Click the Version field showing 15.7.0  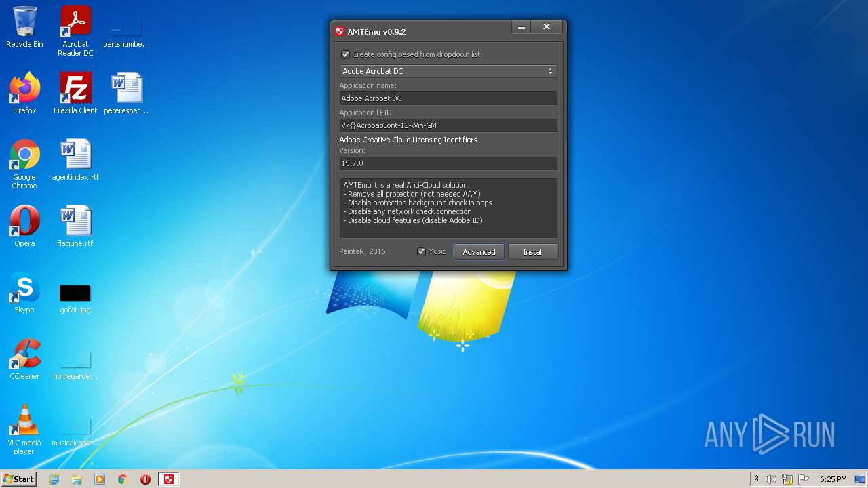448,163
